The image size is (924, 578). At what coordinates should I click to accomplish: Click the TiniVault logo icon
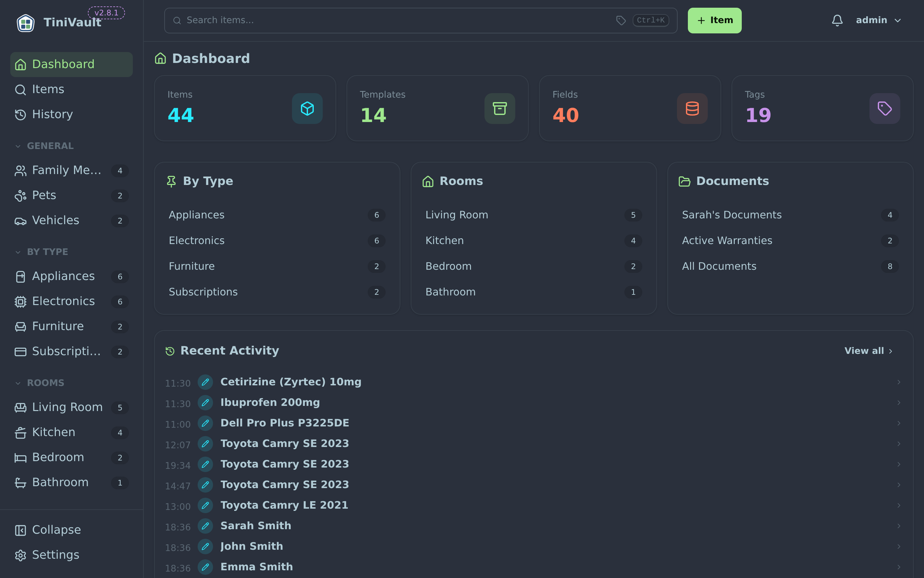tap(26, 23)
